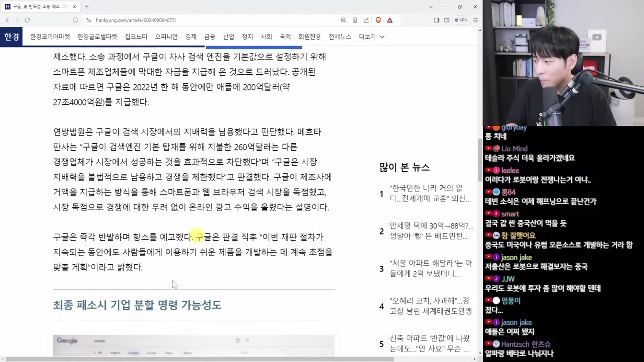Open 한경글로벌마켓 menu
Image resolution: width=644 pixels, height=362 pixels.
pos(97,37)
